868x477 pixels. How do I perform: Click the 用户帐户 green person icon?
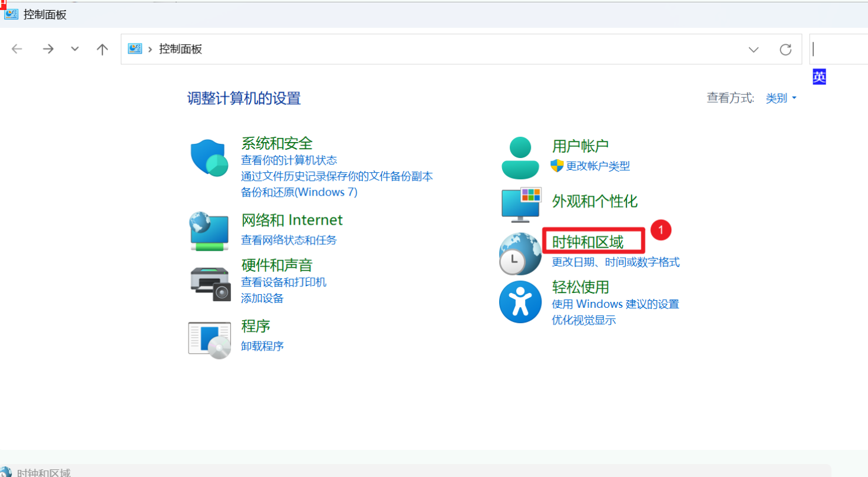click(520, 156)
